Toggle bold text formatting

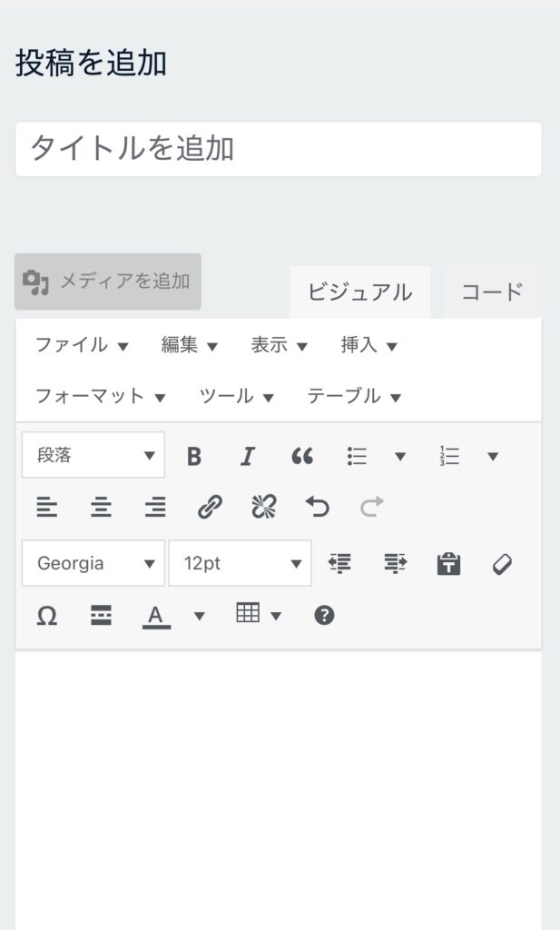click(193, 456)
